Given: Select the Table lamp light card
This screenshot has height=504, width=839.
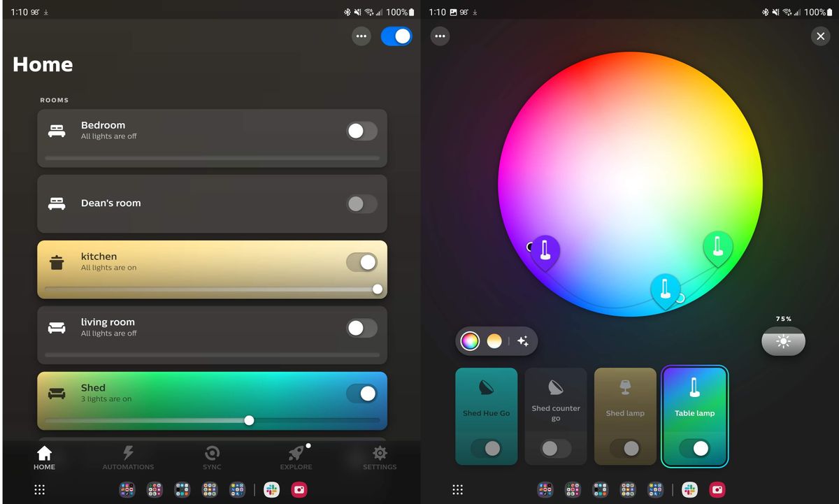Looking at the screenshot, I should (x=695, y=416).
